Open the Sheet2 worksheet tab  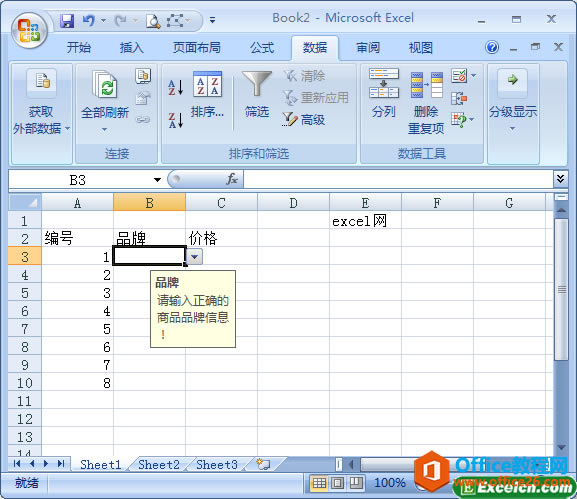pos(159,465)
